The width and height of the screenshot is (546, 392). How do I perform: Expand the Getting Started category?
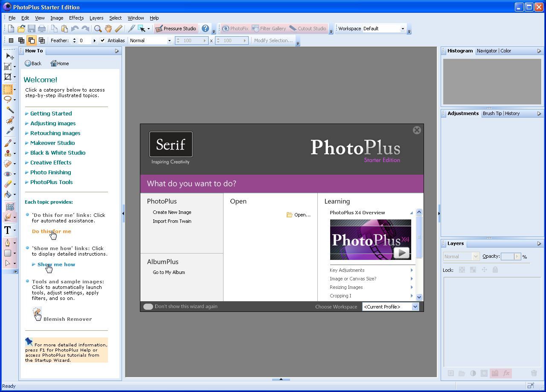coord(51,113)
